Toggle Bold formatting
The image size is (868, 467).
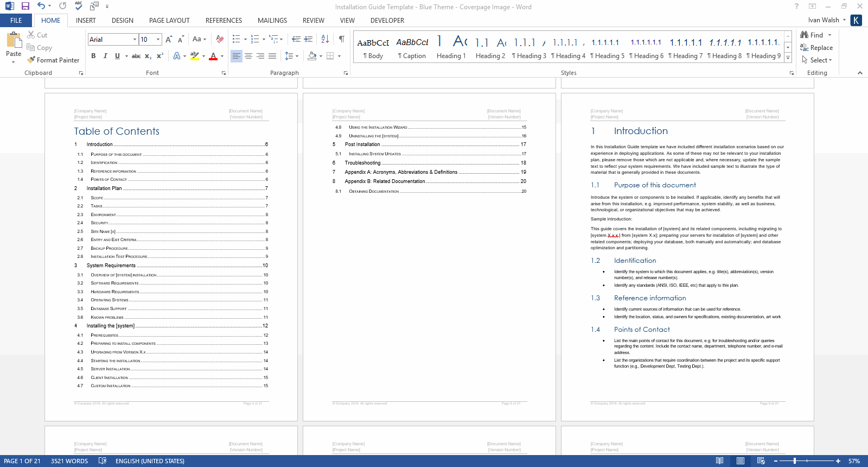point(93,56)
